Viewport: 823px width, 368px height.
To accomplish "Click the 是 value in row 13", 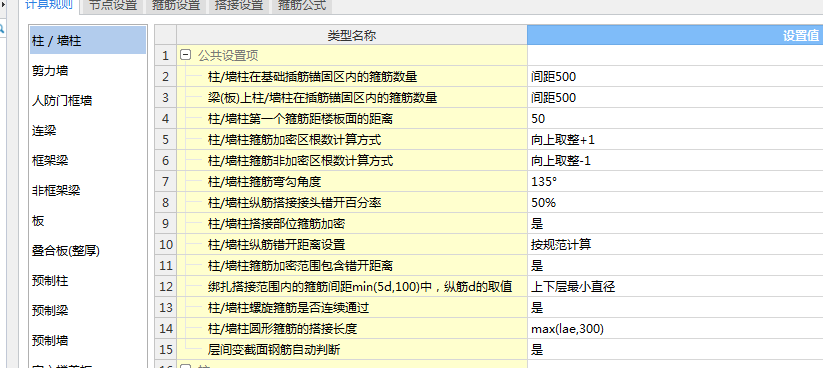I will 675,308.
